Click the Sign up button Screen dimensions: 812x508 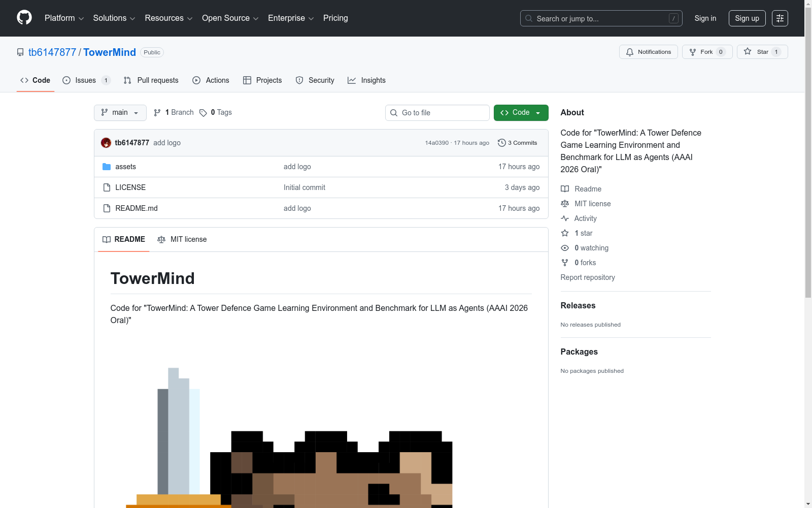click(747, 18)
